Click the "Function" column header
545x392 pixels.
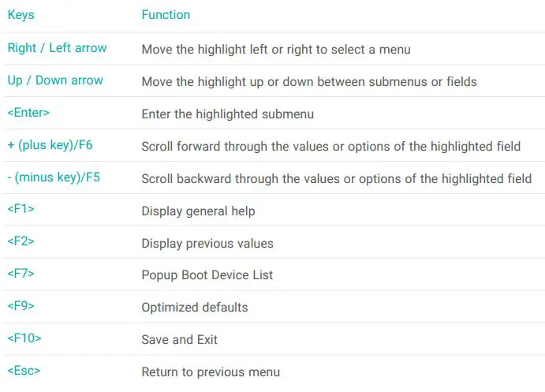[x=166, y=15]
